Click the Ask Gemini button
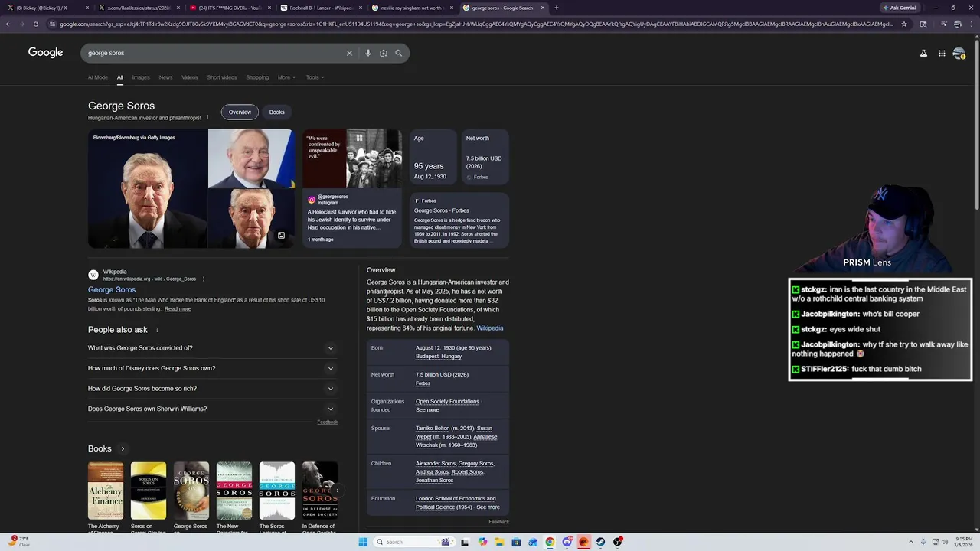980x551 pixels. [x=899, y=8]
